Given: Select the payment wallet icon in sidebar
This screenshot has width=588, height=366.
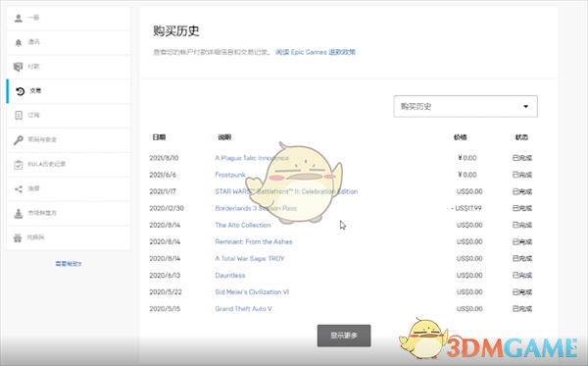Looking at the screenshot, I should coord(18,67).
